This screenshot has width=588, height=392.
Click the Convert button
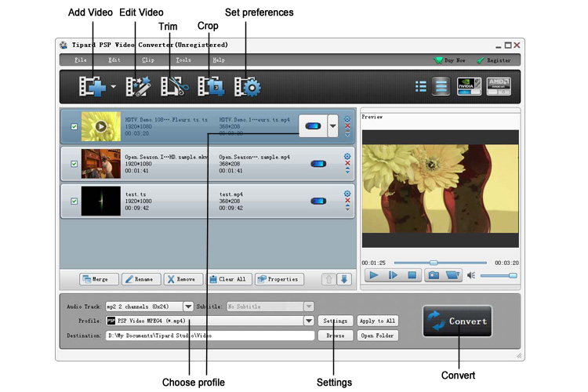click(457, 321)
